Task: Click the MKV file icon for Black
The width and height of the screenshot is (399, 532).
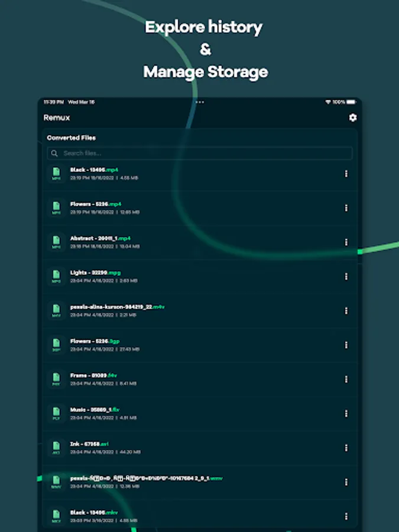Action: coord(56,516)
